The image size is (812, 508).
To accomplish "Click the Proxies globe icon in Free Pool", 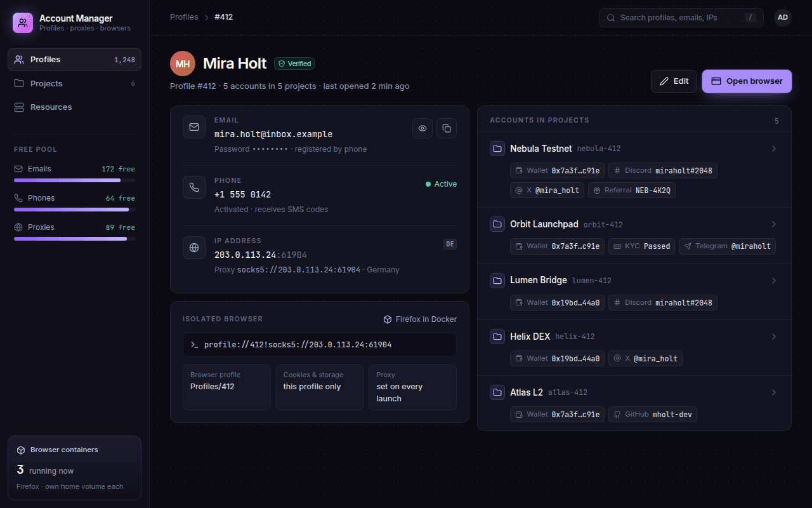I will (x=18, y=227).
